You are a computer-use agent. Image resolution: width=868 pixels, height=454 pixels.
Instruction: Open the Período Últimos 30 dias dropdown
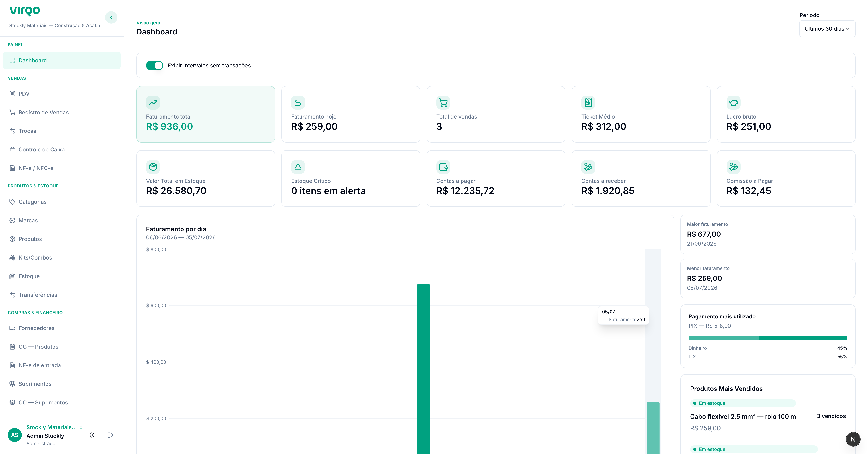click(827, 29)
